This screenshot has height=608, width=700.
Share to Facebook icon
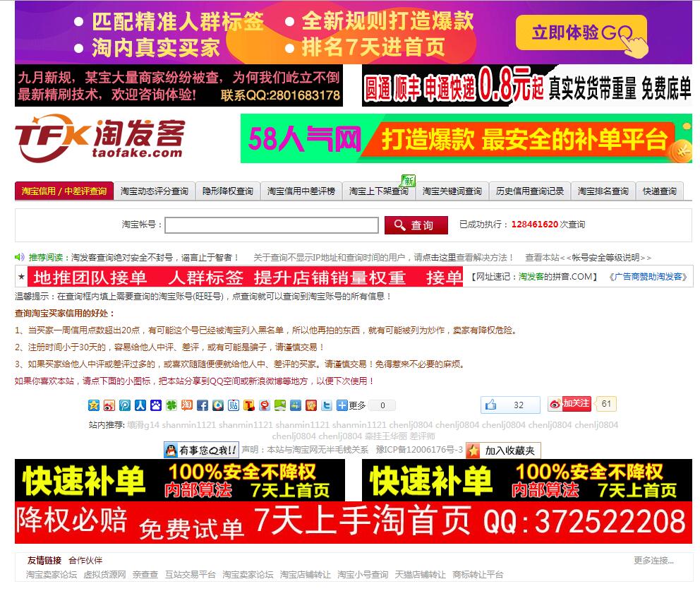pos(203,405)
